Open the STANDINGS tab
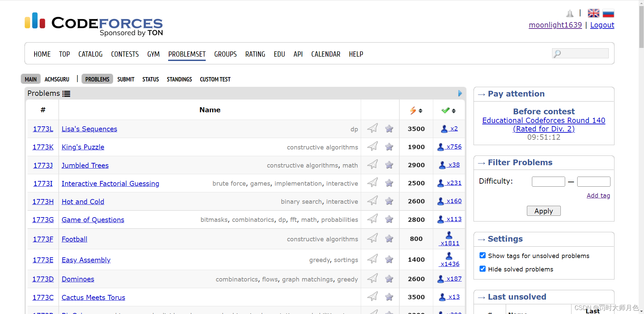 [179, 79]
